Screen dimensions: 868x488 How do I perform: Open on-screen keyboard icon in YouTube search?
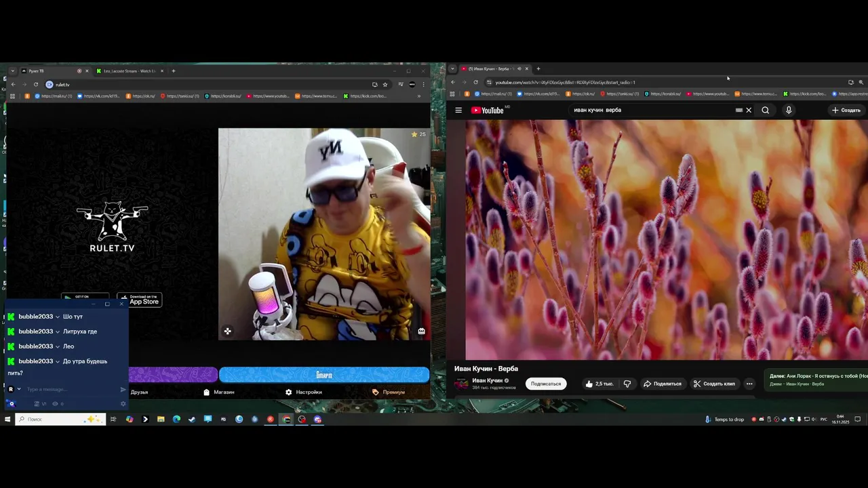click(x=738, y=110)
